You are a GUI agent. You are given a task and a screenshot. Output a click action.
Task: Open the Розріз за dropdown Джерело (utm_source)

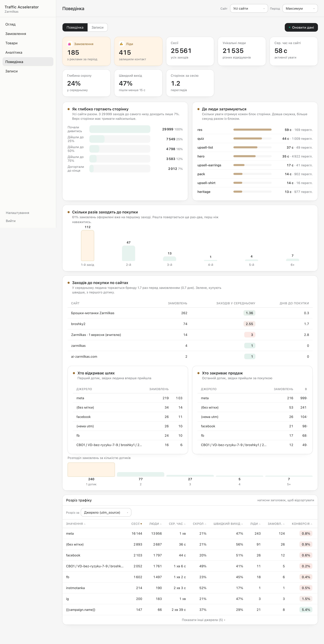[x=106, y=512]
